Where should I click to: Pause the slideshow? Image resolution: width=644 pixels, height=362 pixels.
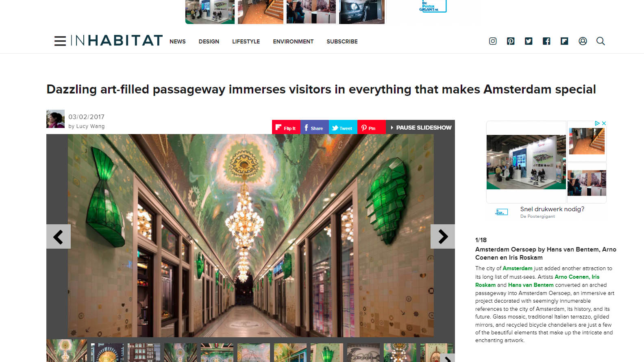[420, 127]
